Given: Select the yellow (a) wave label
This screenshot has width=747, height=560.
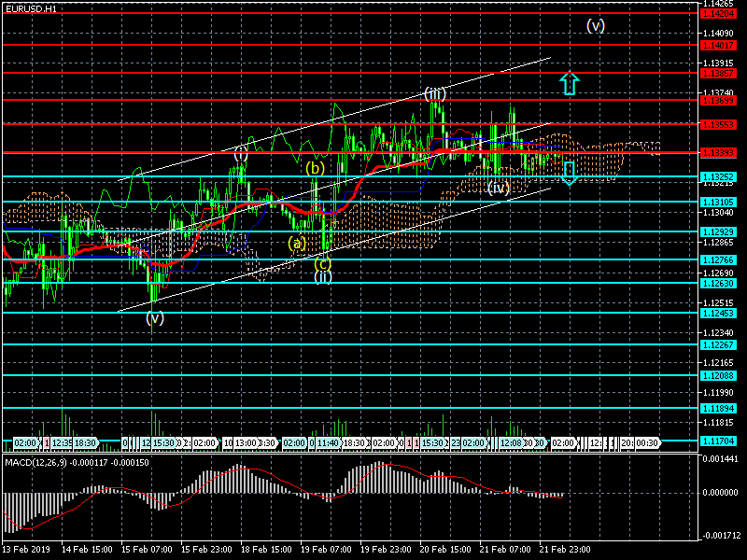Looking at the screenshot, I should 297,244.
